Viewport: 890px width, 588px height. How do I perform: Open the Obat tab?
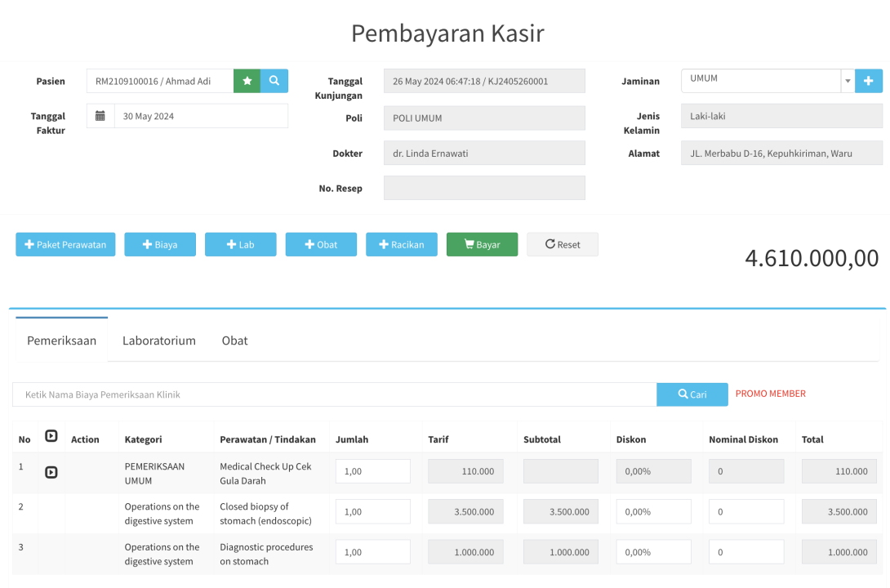click(235, 341)
